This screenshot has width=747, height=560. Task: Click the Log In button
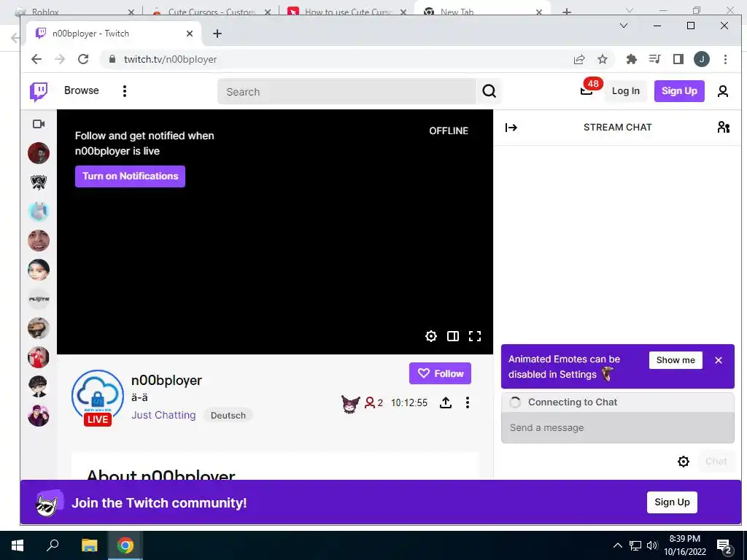[x=625, y=91]
